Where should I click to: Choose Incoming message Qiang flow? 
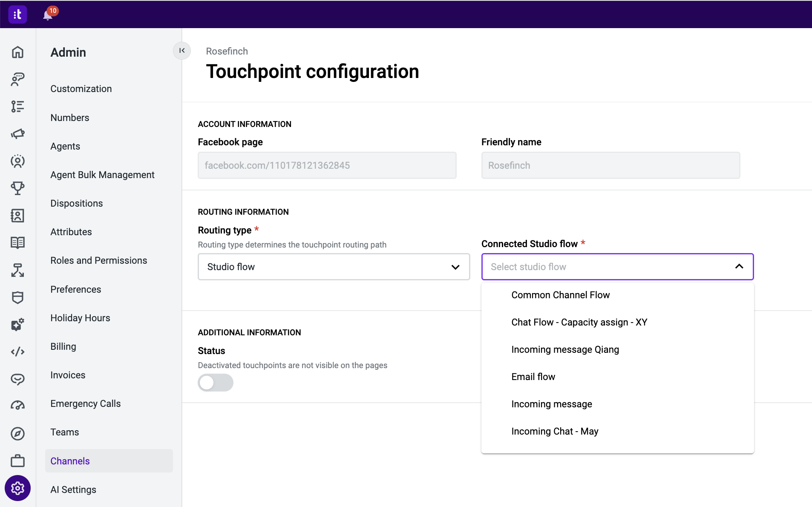coord(618,349)
